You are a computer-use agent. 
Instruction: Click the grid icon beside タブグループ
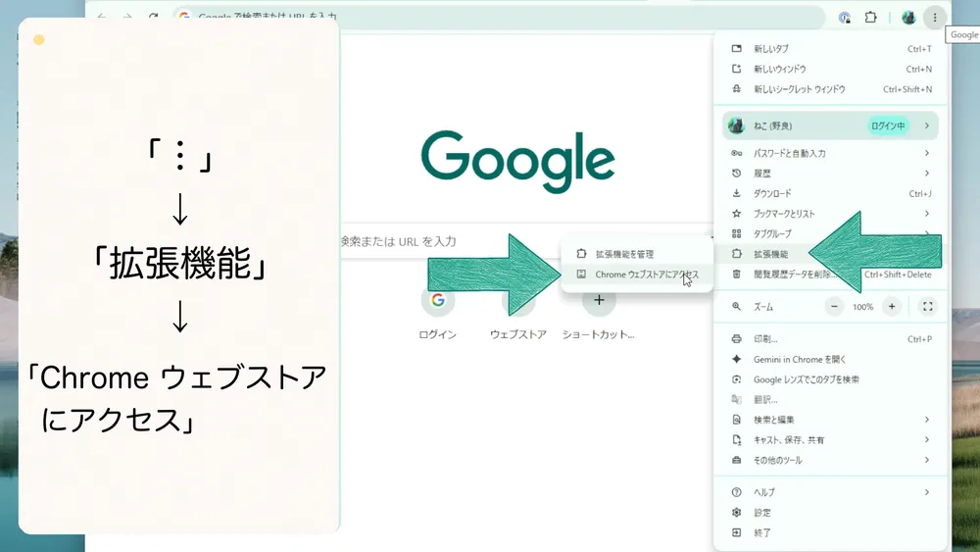[736, 233]
